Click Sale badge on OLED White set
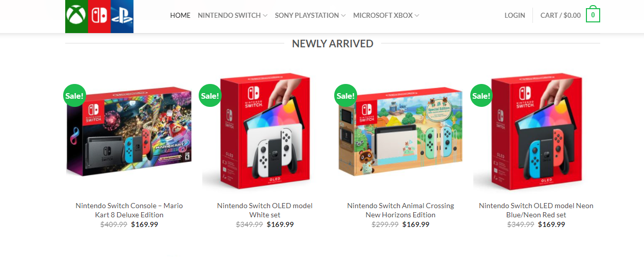The image size is (644, 257). click(x=209, y=95)
